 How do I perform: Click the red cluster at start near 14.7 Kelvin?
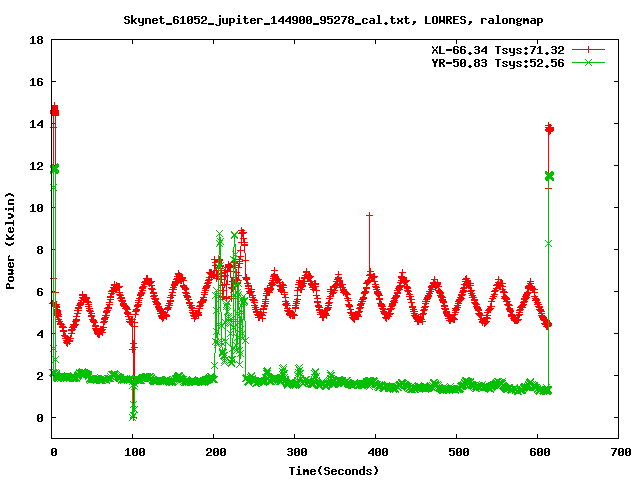coord(55,110)
